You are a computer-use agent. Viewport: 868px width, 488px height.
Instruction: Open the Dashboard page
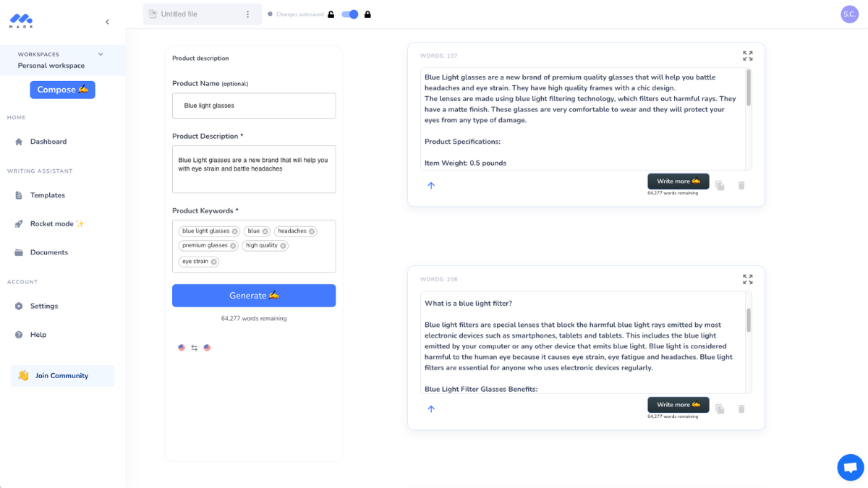click(48, 142)
